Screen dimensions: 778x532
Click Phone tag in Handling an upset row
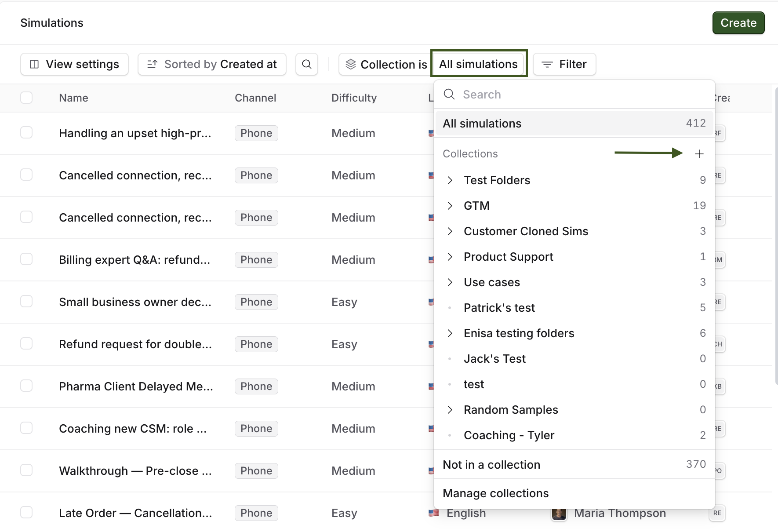[x=256, y=133]
